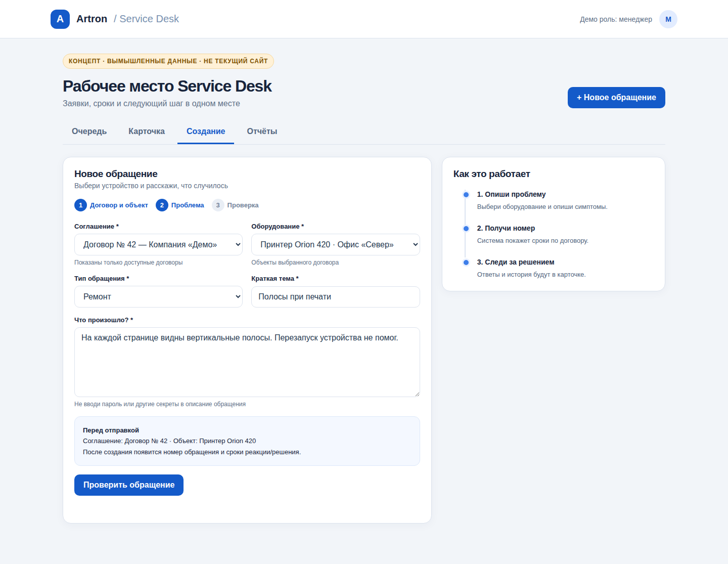Click the text 1. Опиши проблему

[511, 195]
